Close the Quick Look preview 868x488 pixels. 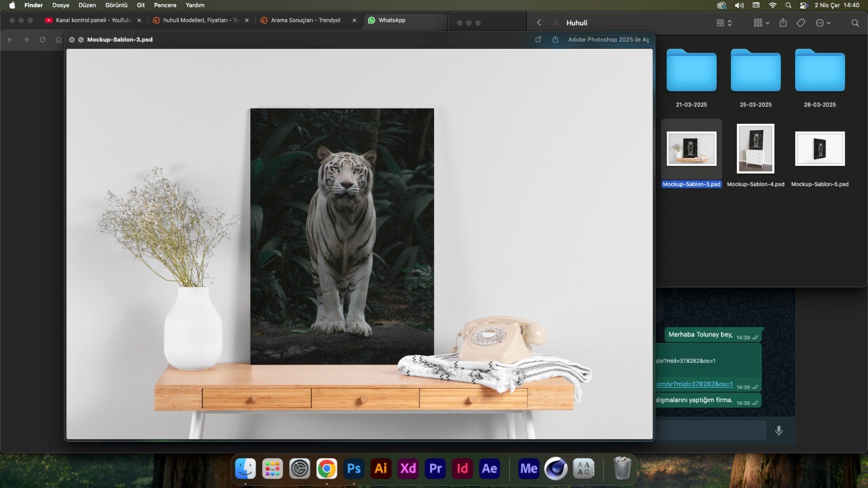coord(72,40)
